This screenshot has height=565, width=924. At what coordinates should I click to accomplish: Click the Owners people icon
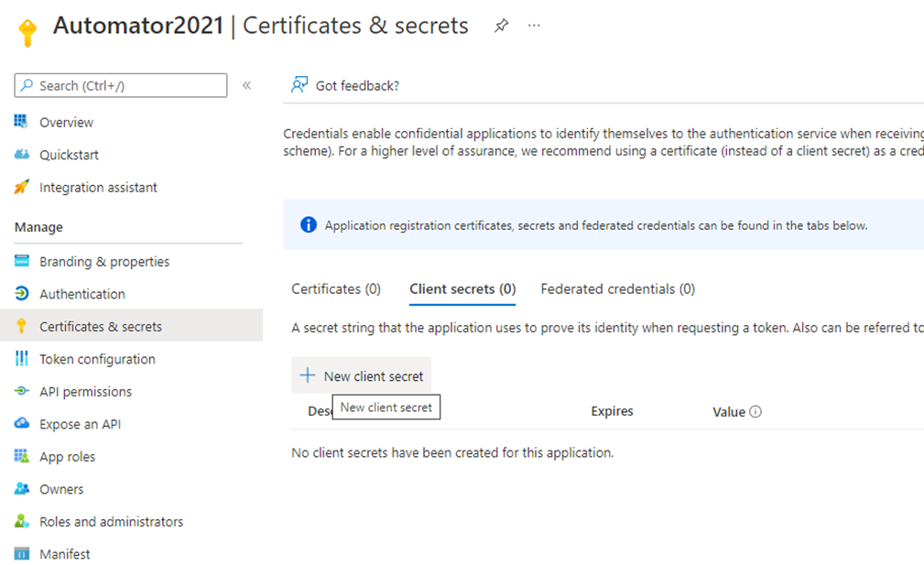(22, 489)
